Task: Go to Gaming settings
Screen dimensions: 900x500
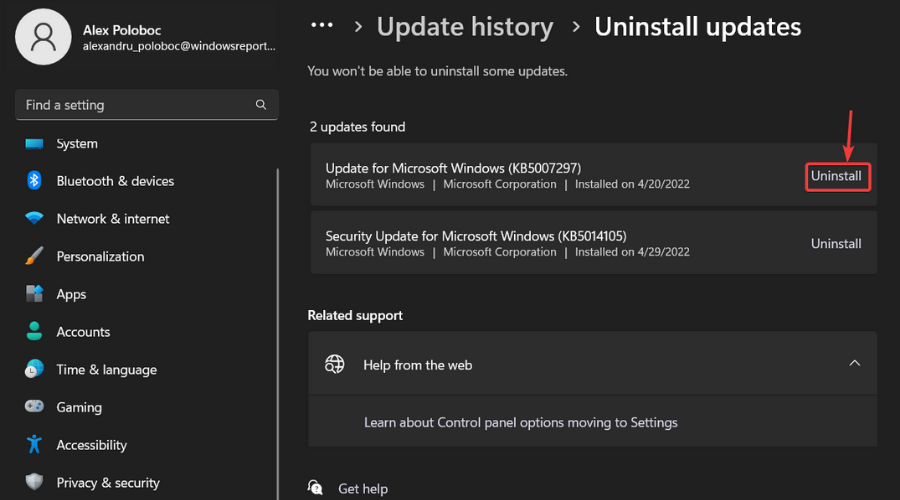Action: (79, 407)
